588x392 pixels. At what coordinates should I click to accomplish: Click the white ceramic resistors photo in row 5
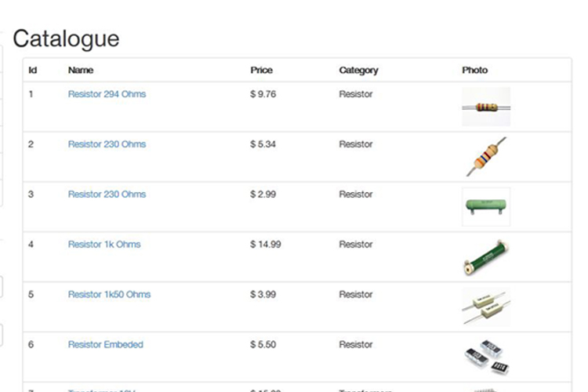point(486,307)
